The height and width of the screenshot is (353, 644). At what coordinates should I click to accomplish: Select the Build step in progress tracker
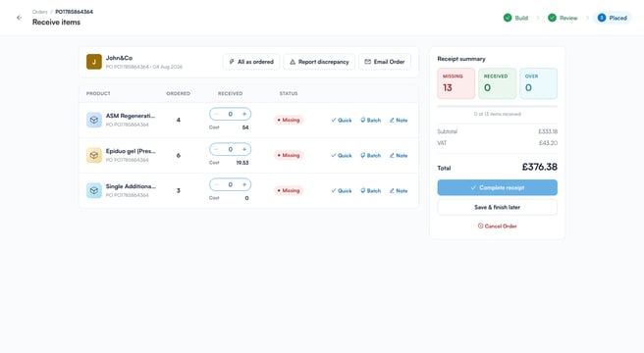(x=515, y=18)
